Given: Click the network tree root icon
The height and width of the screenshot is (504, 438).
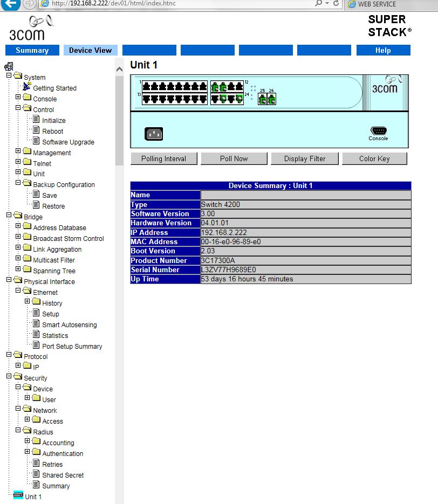Looking at the screenshot, I should point(9,66).
